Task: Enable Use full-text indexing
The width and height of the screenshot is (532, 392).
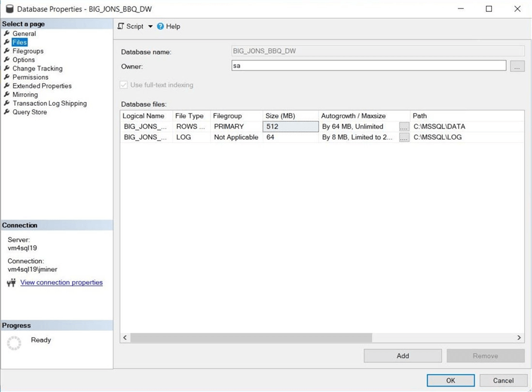Action: pyautogui.click(x=123, y=84)
